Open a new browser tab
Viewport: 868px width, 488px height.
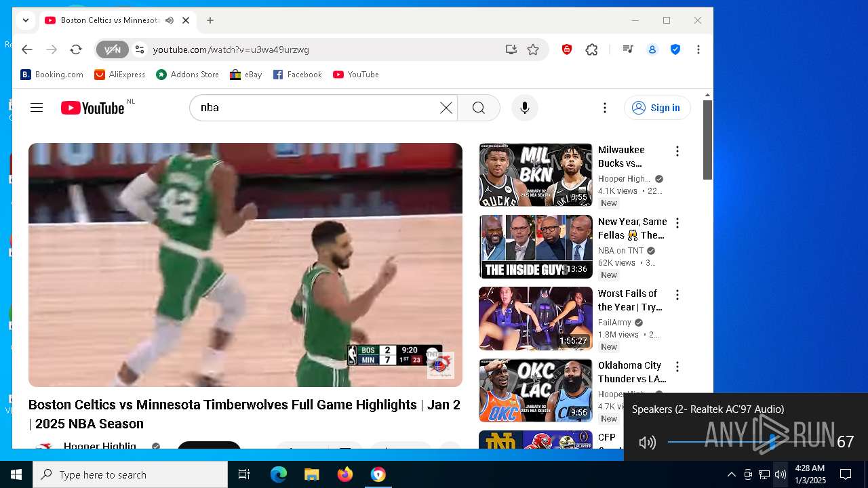click(x=210, y=20)
